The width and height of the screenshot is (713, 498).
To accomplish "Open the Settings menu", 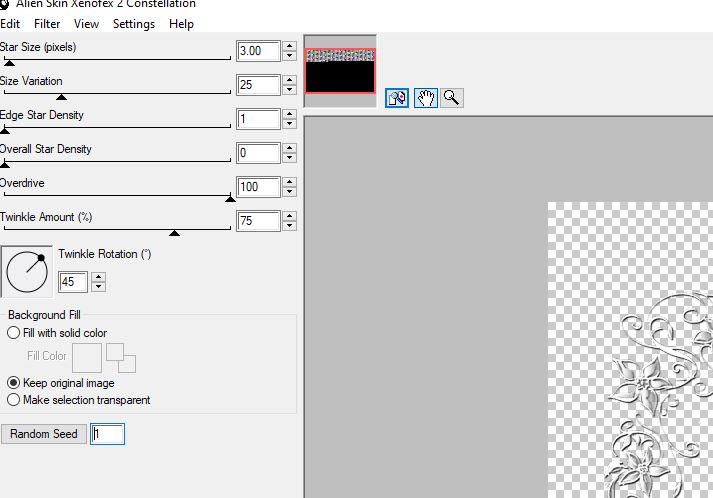I will [x=134, y=24].
